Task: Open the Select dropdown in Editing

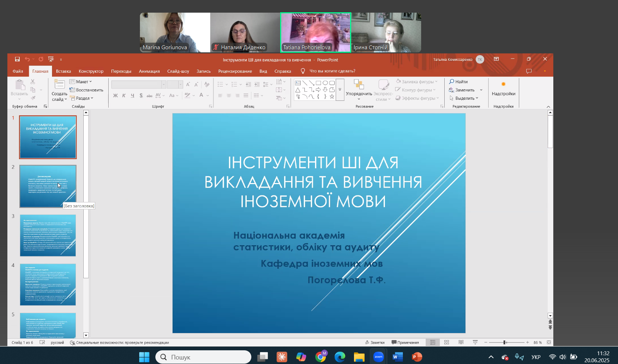Action: (x=464, y=98)
